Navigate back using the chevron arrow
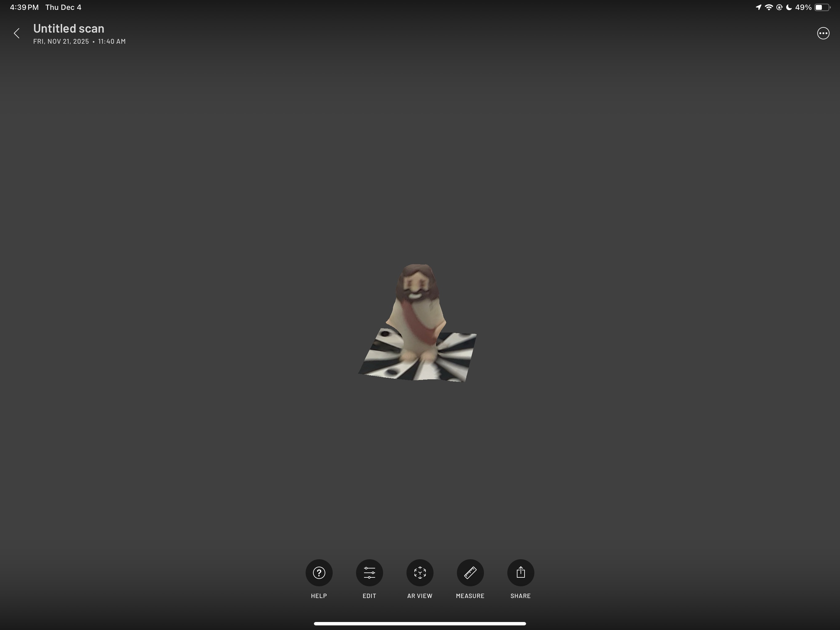The image size is (840, 630). [17, 33]
